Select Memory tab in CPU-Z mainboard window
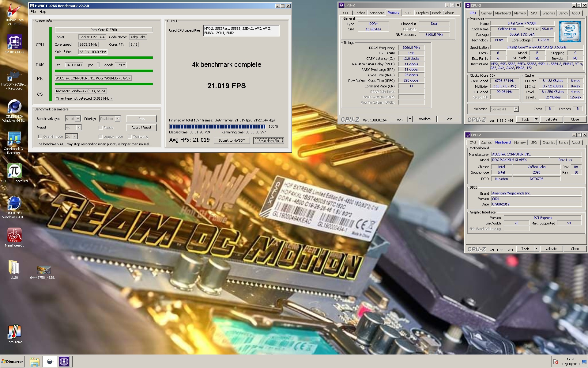 (x=520, y=143)
